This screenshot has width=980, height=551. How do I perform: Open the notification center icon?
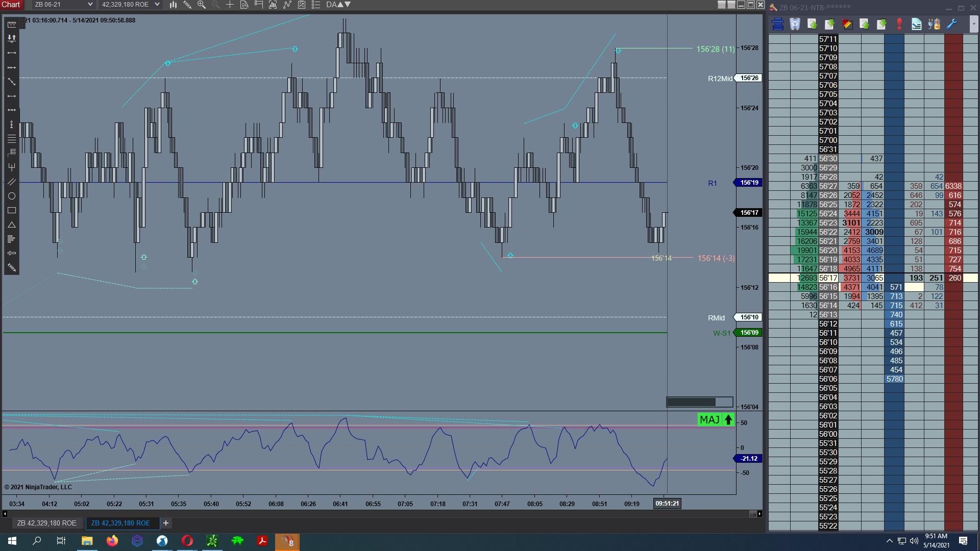(964, 541)
